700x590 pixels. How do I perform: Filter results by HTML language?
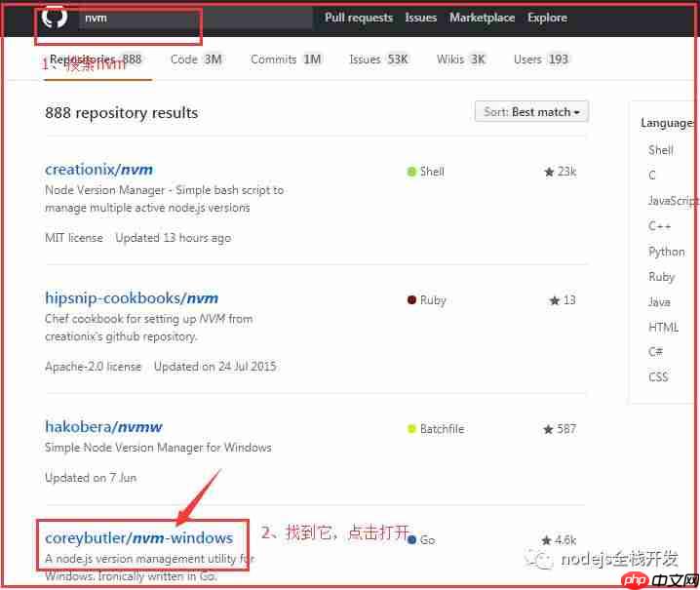(663, 328)
